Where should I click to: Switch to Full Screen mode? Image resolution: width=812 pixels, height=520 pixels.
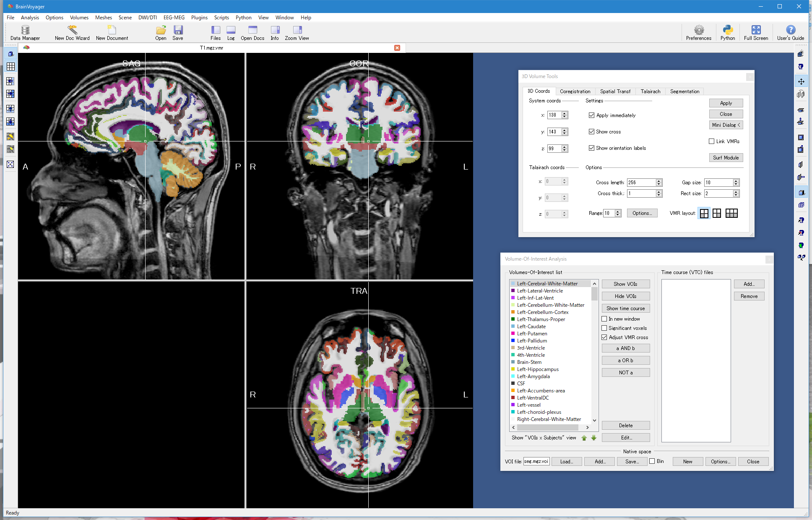point(756,32)
